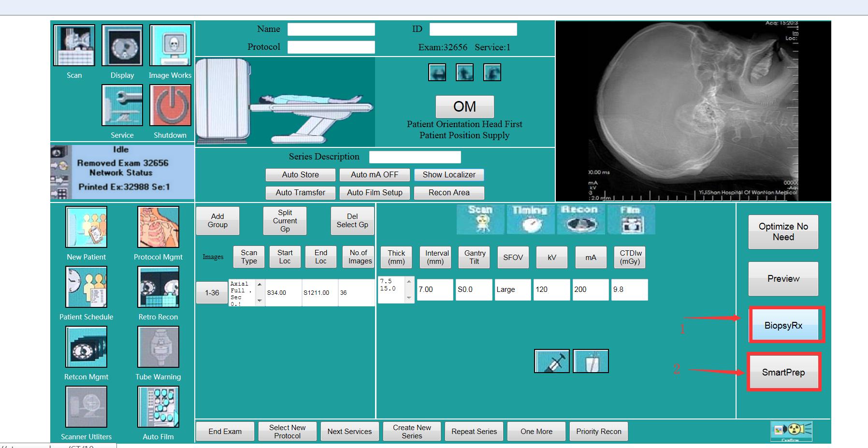This screenshot has height=448, width=868.
Task: Switch to the Timing tab
Action: [x=530, y=219]
